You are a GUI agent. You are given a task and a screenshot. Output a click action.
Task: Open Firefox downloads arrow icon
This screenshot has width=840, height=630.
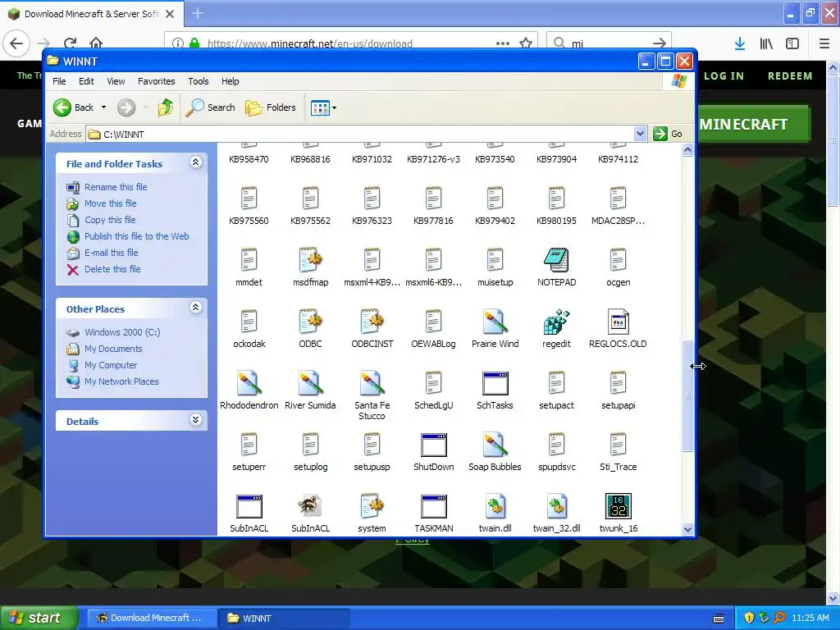tap(740, 43)
